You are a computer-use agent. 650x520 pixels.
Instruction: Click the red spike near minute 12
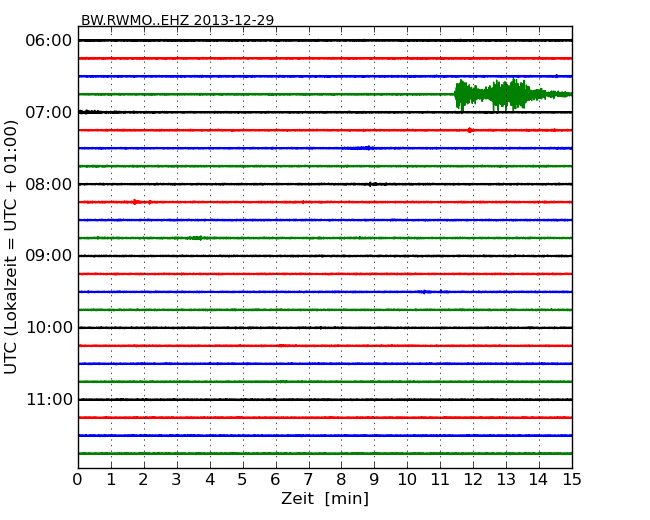[469, 130]
